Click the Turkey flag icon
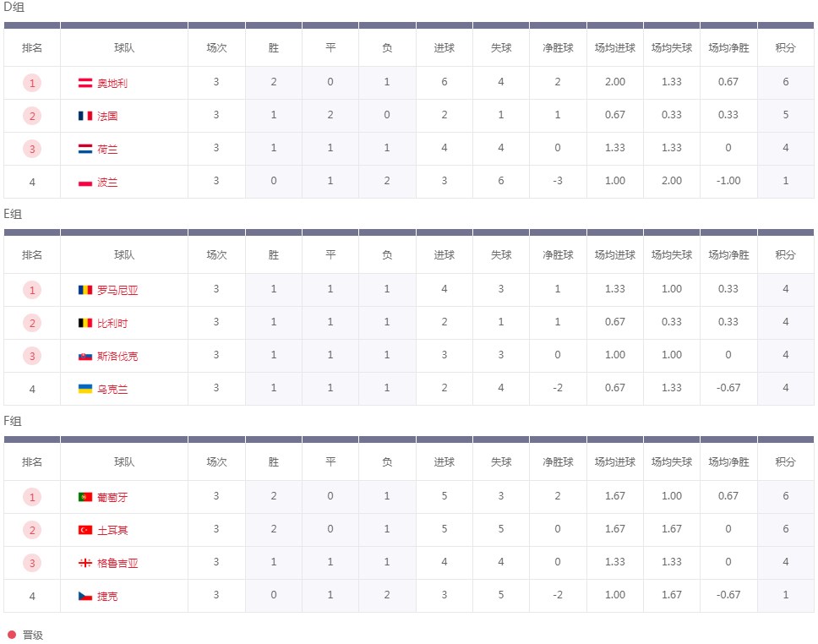 pyautogui.click(x=85, y=530)
